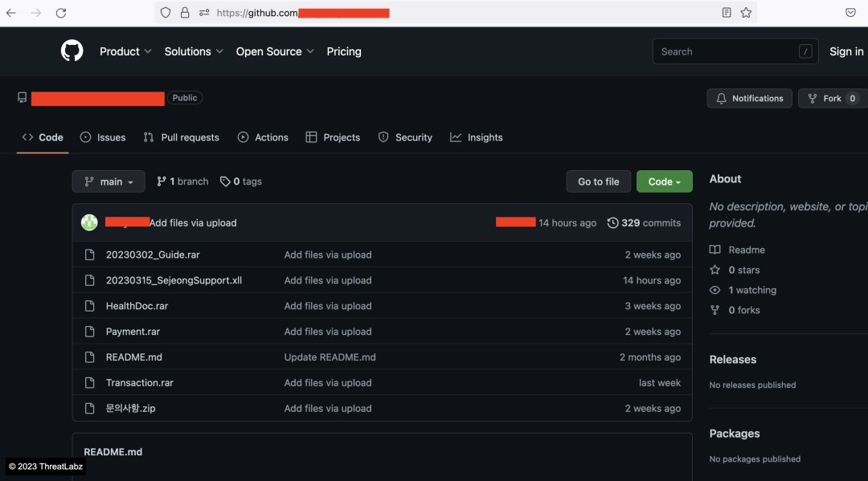Reload the page with the refresh icon
Viewport: 868px width, 481px height.
(60, 13)
